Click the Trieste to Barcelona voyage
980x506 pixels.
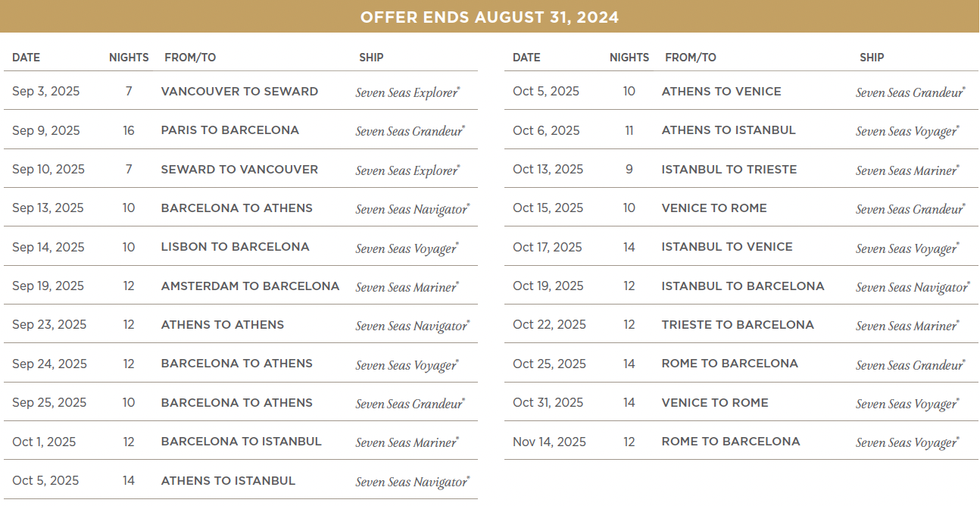(738, 325)
